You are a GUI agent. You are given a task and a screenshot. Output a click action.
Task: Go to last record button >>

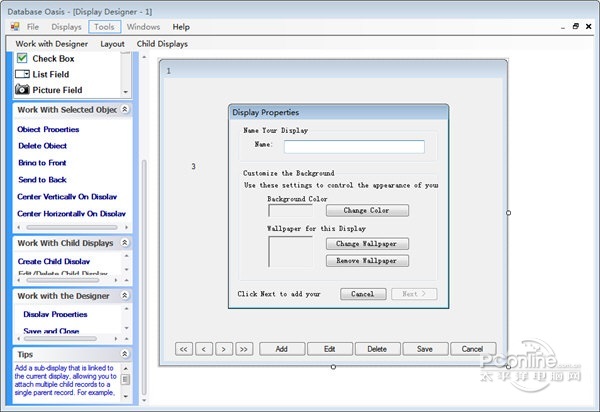click(244, 349)
